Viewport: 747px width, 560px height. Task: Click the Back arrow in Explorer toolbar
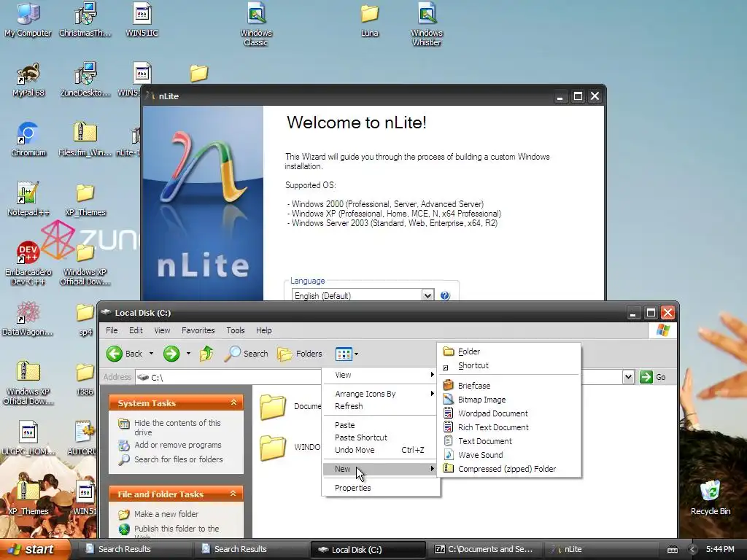[124, 354]
